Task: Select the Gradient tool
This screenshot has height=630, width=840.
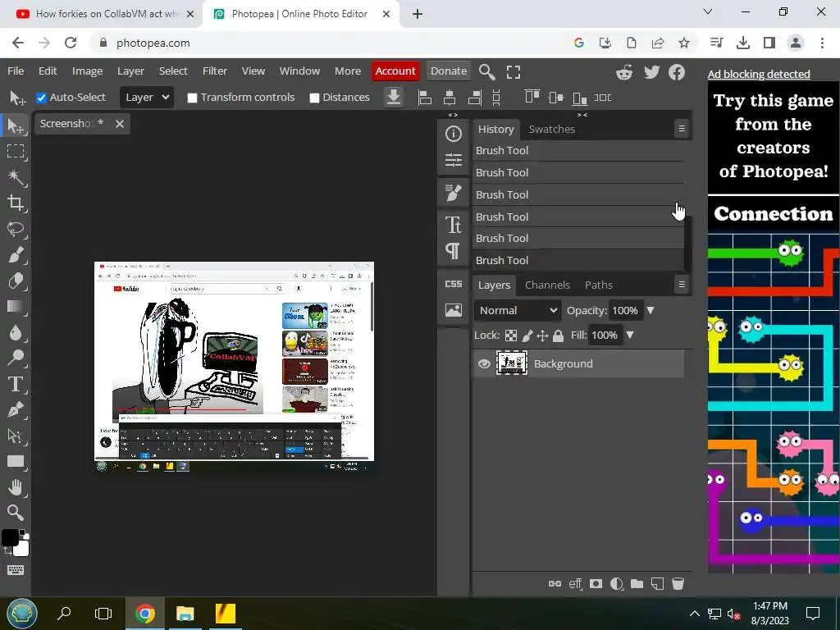Action: [x=16, y=306]
